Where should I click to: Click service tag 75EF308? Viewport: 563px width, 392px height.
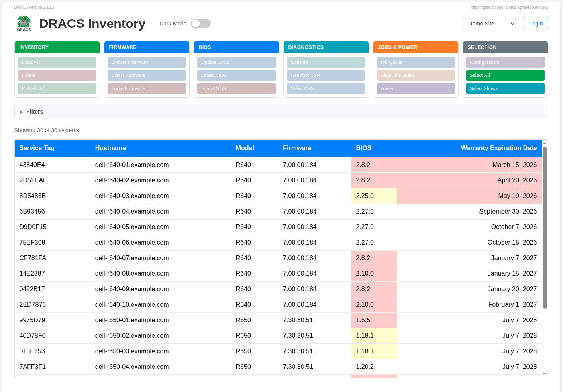coord(32,243)
